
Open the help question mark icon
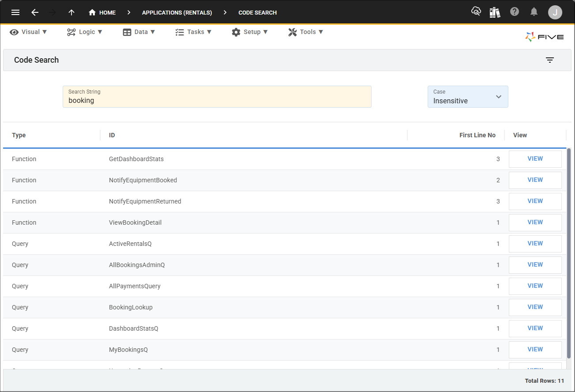515,12
